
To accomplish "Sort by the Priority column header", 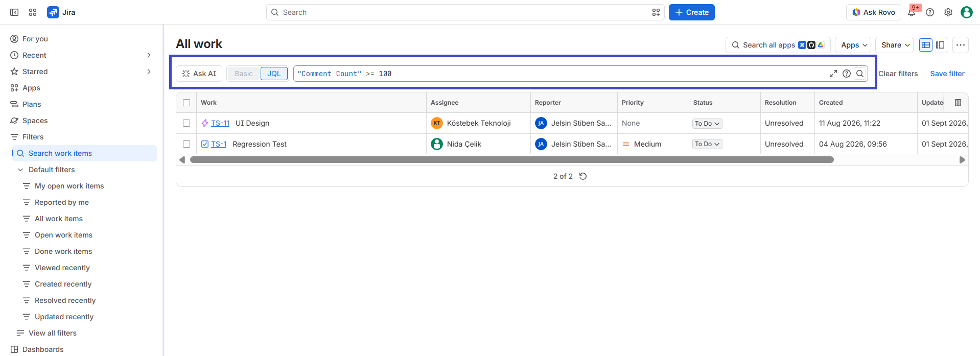I will 633,103.
